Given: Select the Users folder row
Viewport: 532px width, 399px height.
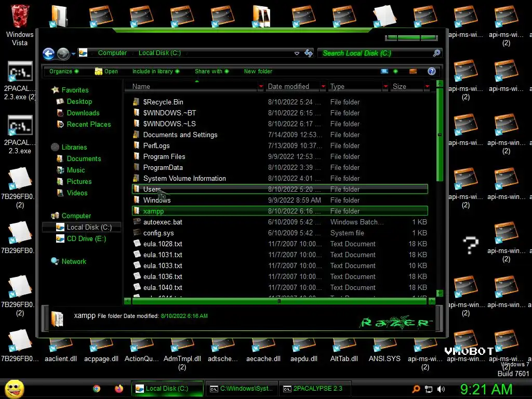Looking at the screenshot, I should coord(280,189).
